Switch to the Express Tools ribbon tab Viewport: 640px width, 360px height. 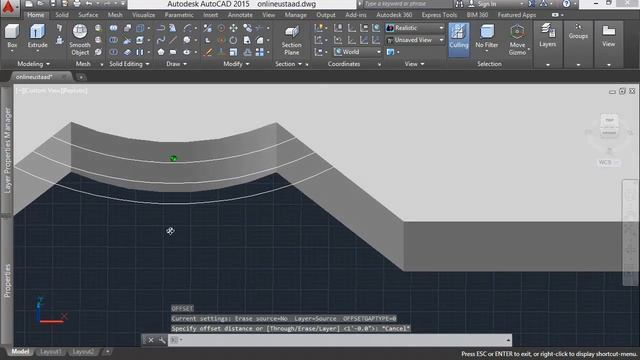[439, 15]
